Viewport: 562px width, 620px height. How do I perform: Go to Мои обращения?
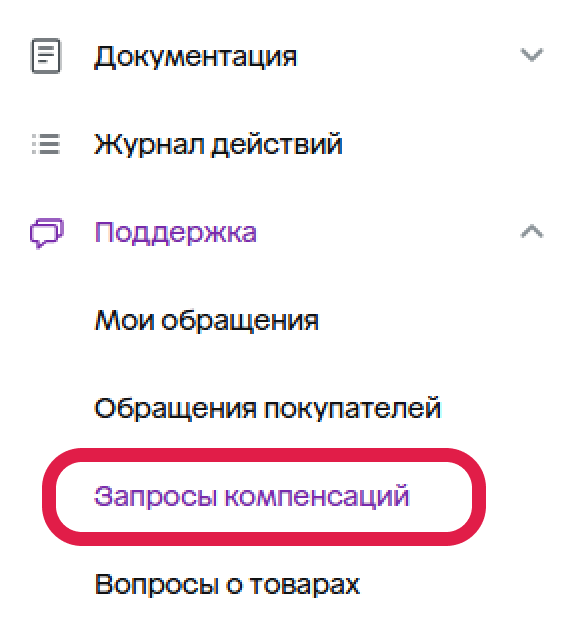click(206, 320)
